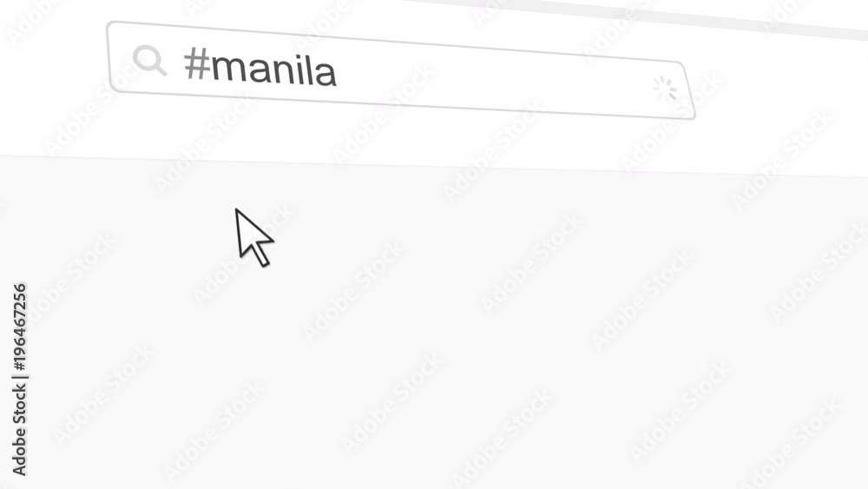
Task: Click the loading spinner in search box
Action: click(x=664, y=89)
